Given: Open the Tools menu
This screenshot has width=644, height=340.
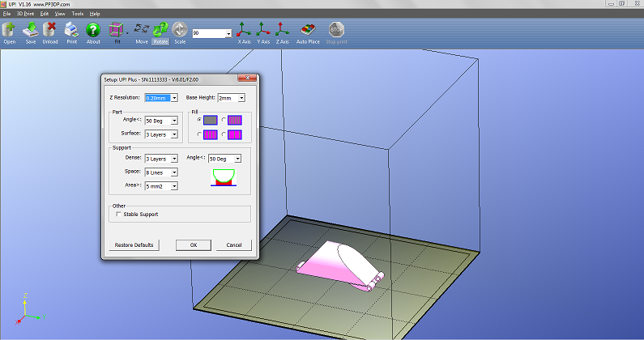Looking at the screenshot, I should [78, 14].
